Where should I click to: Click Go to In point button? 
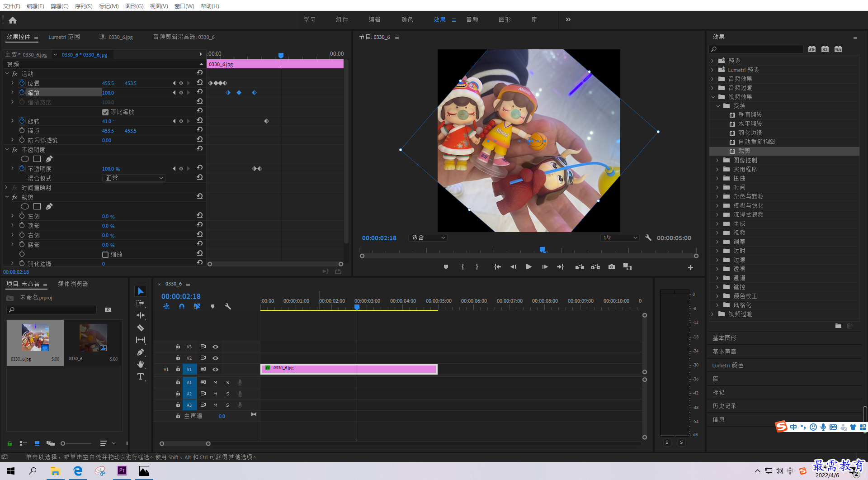point(497,267)
